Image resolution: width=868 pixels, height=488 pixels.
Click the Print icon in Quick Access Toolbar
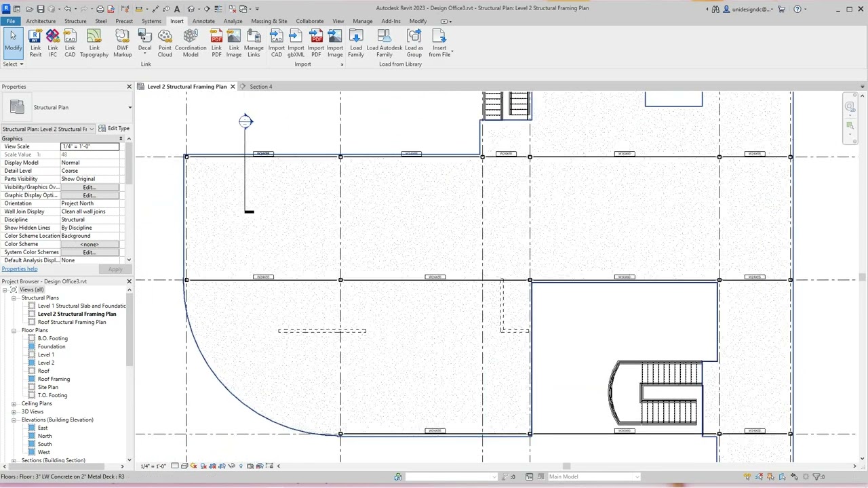tap(100, 9)
